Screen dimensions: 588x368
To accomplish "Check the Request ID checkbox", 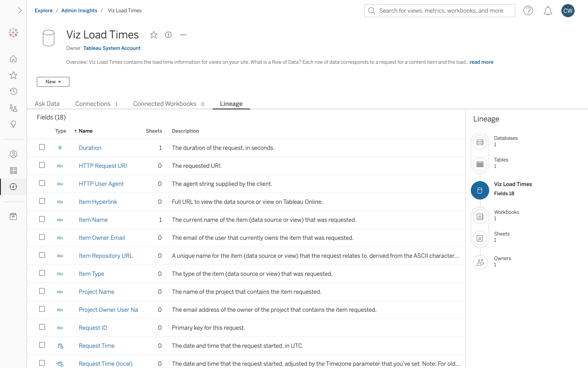I will 42,327.
